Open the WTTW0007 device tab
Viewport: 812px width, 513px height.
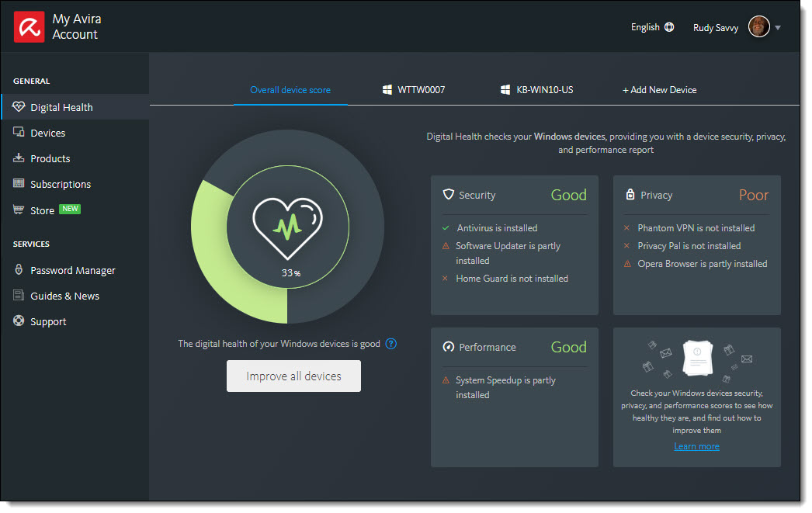click(x=413, y=90)
